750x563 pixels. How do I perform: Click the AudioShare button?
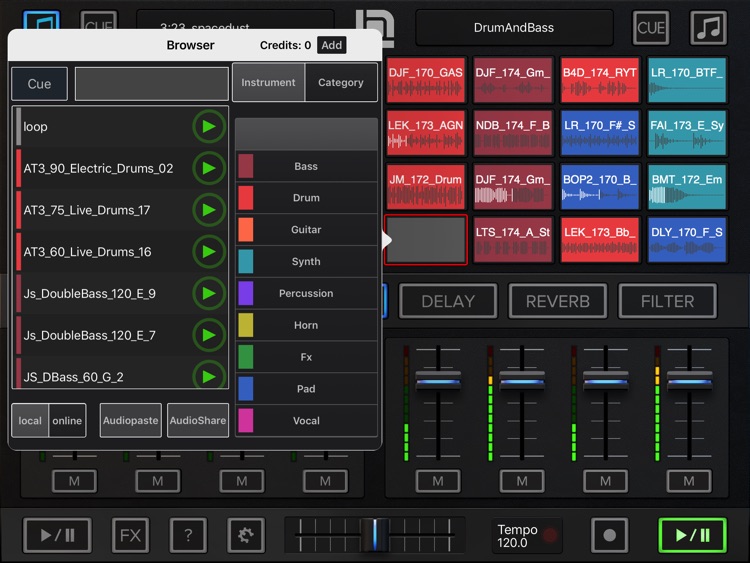(x=198, y=420)
